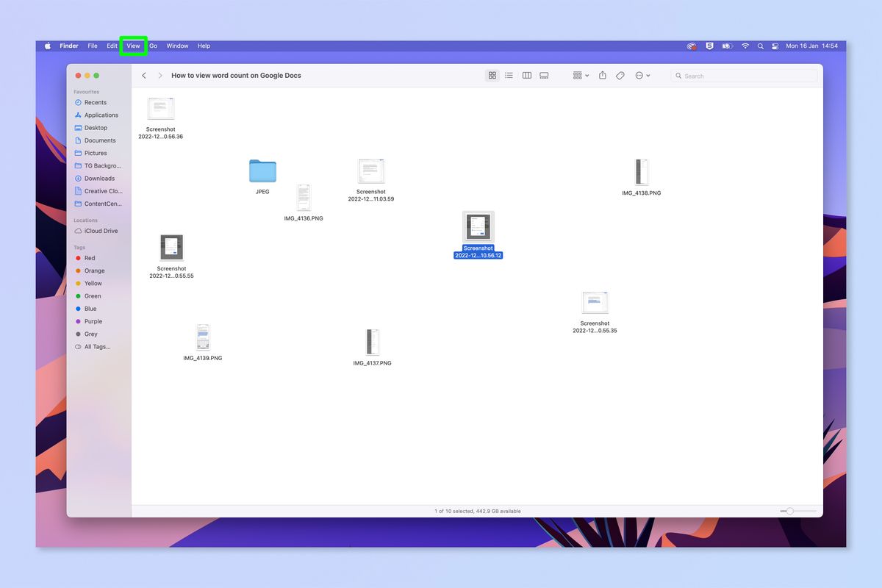
Task: Click the Search field in Finder
Action: (x=744, y=76)
